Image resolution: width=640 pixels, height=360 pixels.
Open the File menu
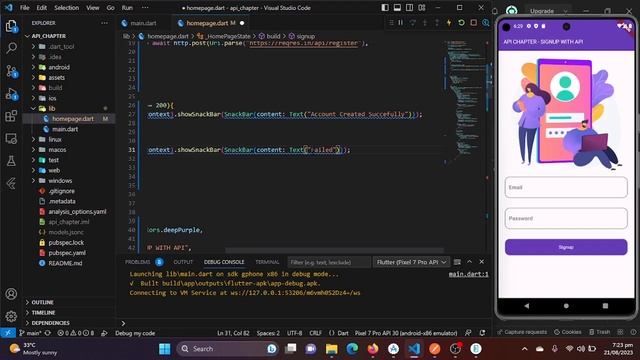[x=24, y=8]
